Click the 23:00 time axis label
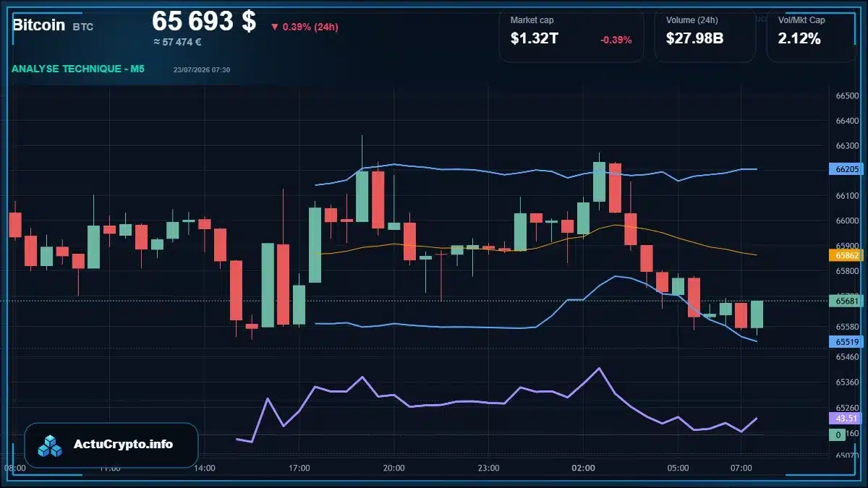 [x=488, y=468]
